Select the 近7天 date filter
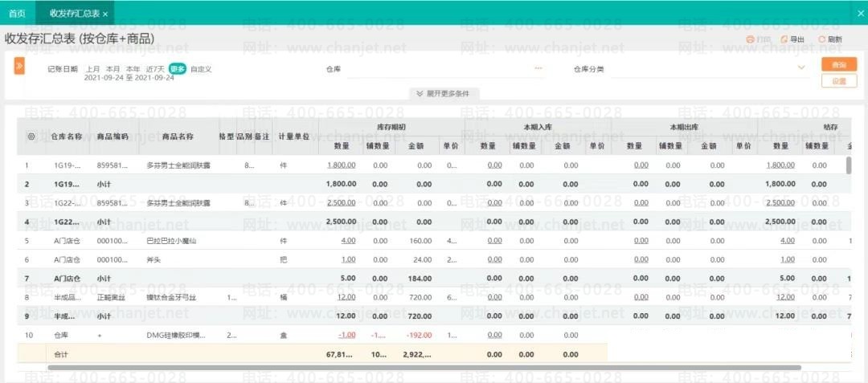The height and width of the screenshot is (383, 868). (x=156, y=69)
